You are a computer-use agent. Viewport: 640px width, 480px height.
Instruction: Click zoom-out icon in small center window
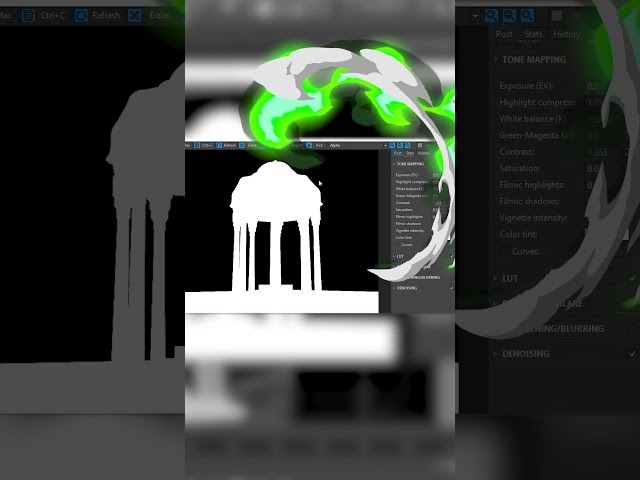(x=400, y=145)
